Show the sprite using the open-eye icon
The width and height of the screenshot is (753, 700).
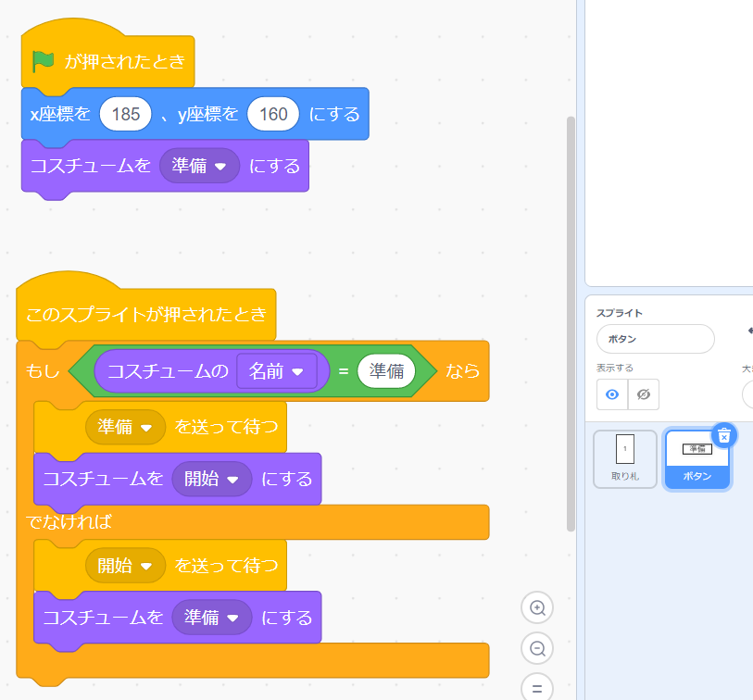(611, 394)
